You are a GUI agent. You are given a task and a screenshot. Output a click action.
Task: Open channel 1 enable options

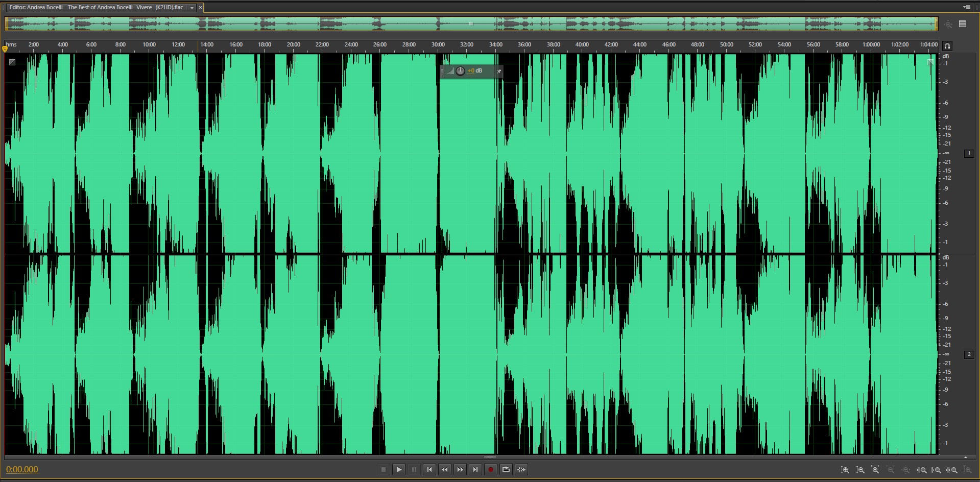pos(969,153)
